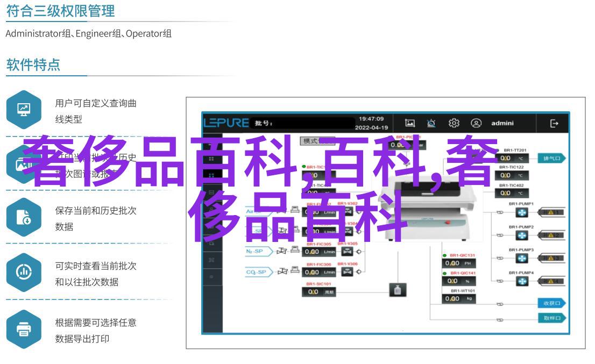Click the BR1-PUMP1 pump icon
Image resolution: width=595 pixels, height=364 pixels.
(522, 213)
